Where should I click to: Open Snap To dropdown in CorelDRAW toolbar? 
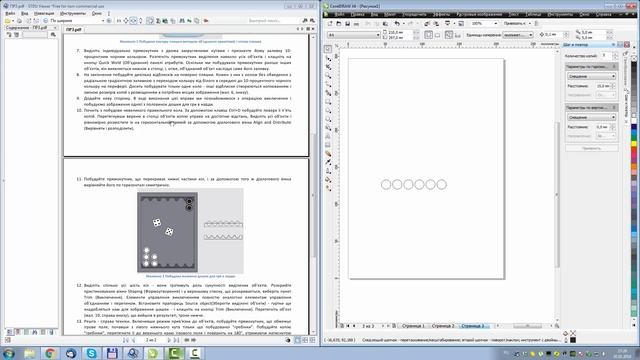(x=516, y=24)
